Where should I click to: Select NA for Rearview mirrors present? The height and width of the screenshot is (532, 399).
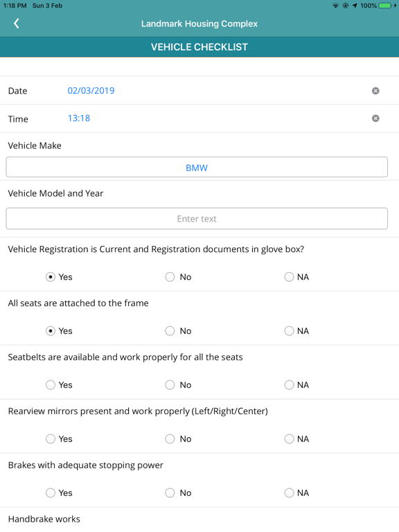tap(289, 438)
